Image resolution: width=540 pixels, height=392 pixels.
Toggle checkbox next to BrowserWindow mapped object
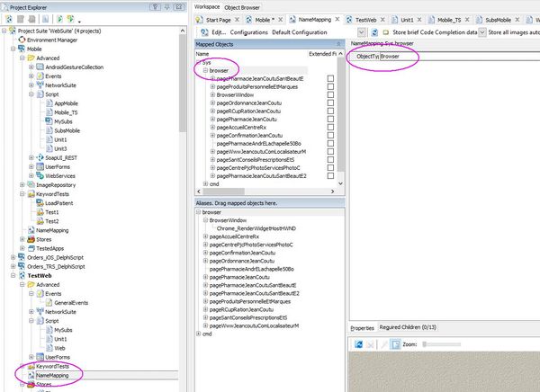tap(331, 94)
